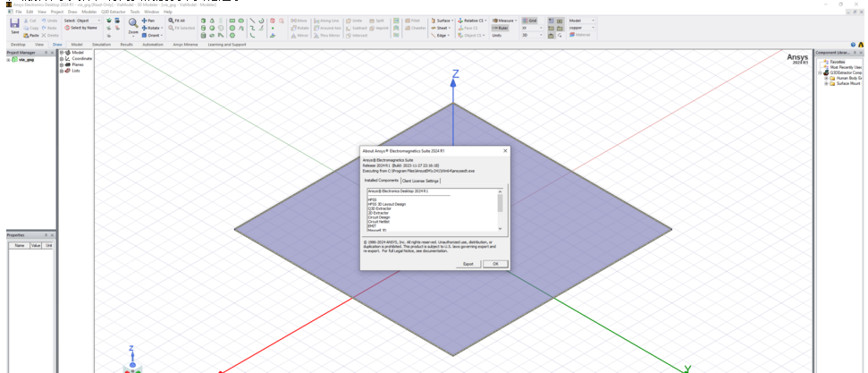Click OK in the About dialog
The height and width of the screenshot is (373, 868).
point(495,264)
